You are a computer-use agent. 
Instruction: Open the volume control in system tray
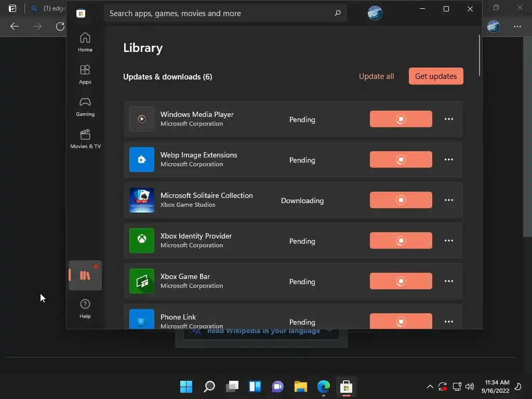pos(470,387)
